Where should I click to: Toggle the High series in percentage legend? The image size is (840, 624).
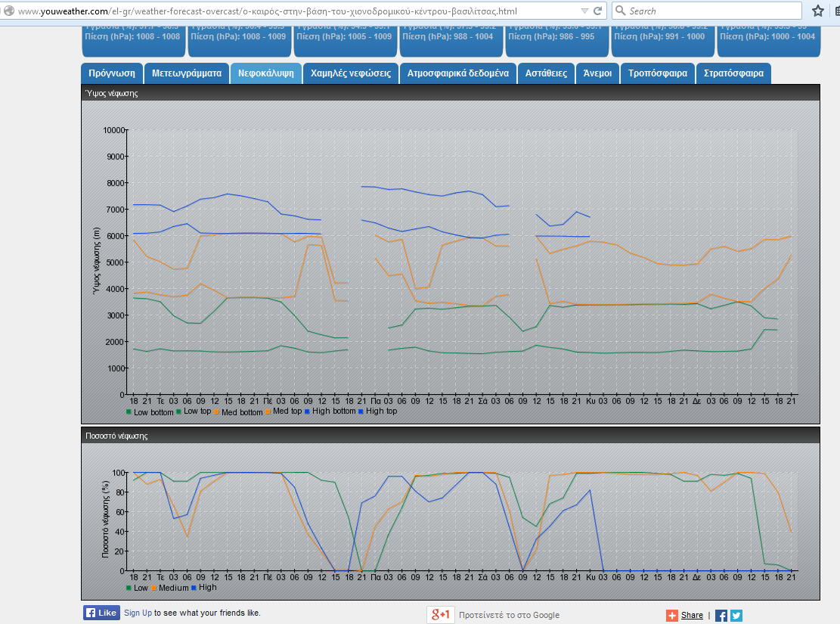point(204,588)
